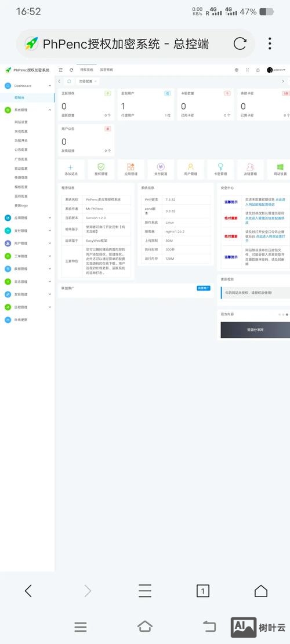Select the last carousel dot indicator
This screenshot has width=290, height=644.
pos(287,314)
